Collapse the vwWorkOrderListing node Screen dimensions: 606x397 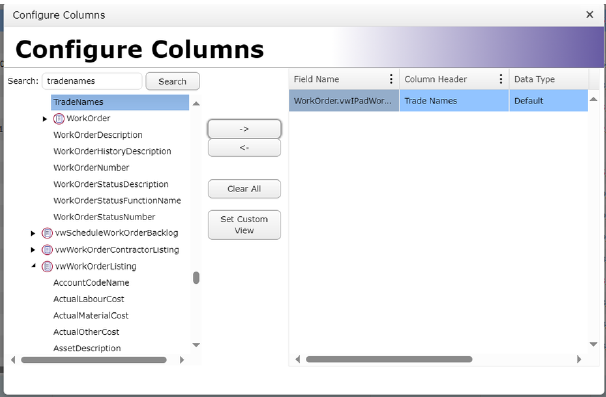[x=34, y=266]
